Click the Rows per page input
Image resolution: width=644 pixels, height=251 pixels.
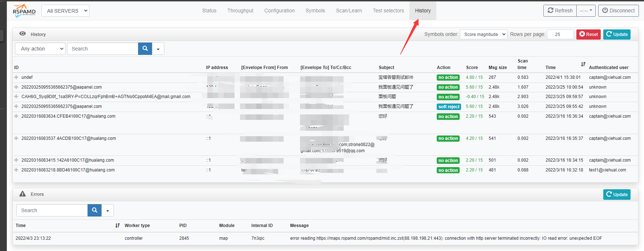click(x=560, y=34)
